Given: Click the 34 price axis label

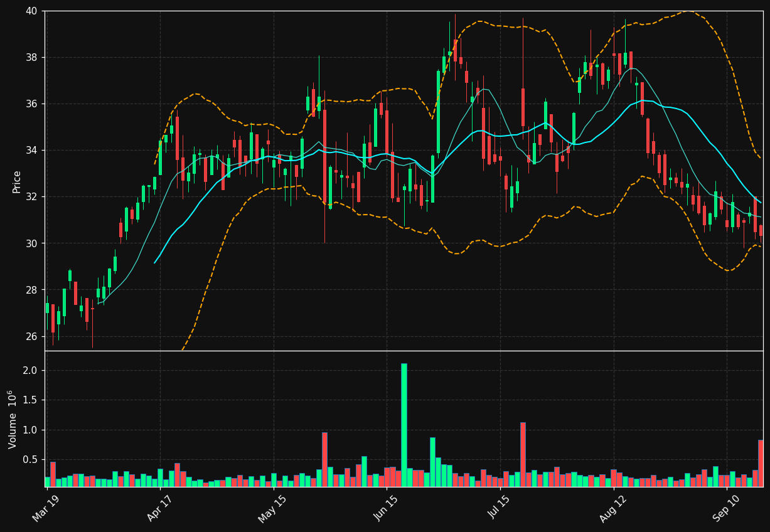Looking at the screenshot, I should [x=31, y=150].
